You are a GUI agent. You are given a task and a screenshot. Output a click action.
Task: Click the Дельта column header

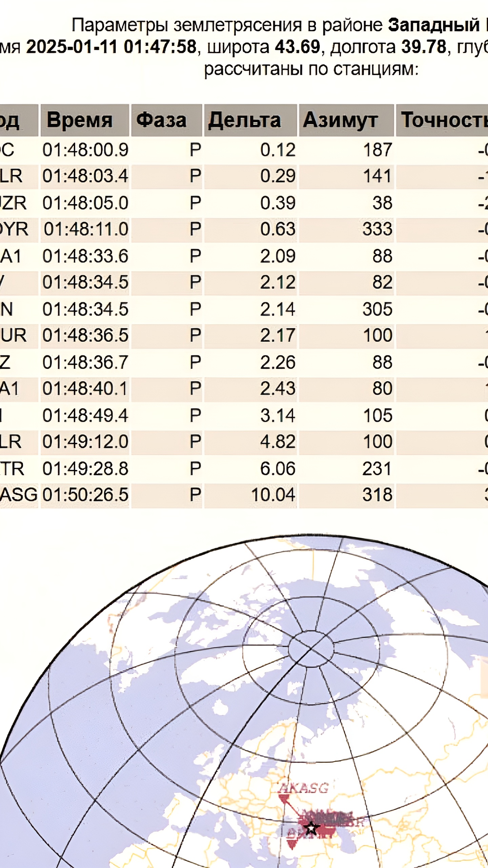[250, 120]
